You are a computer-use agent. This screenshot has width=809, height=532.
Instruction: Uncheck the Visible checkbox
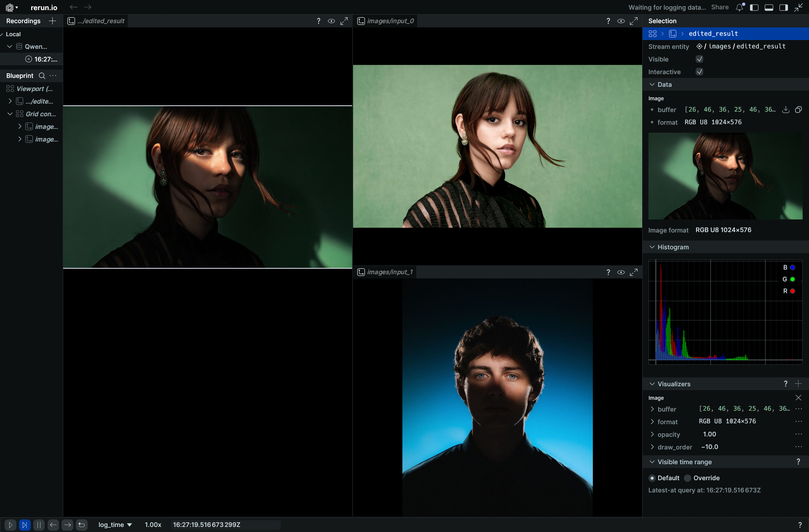coord(699,59)
